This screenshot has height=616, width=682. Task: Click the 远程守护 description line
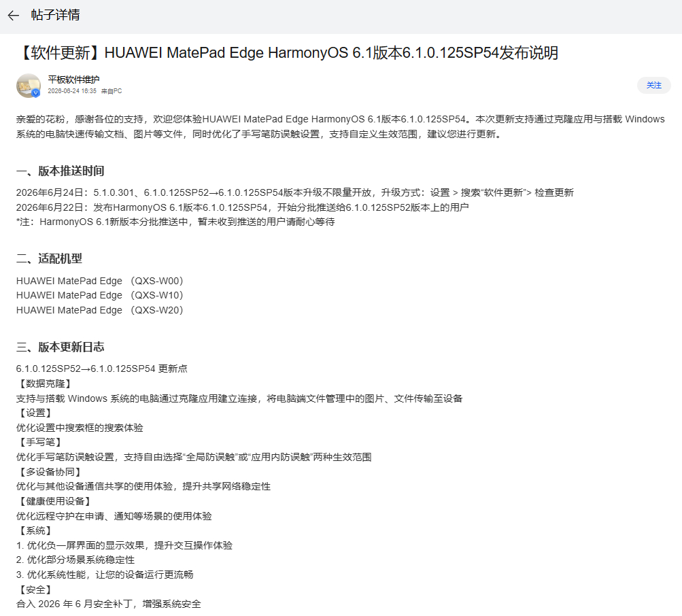[x=114, y=516]
